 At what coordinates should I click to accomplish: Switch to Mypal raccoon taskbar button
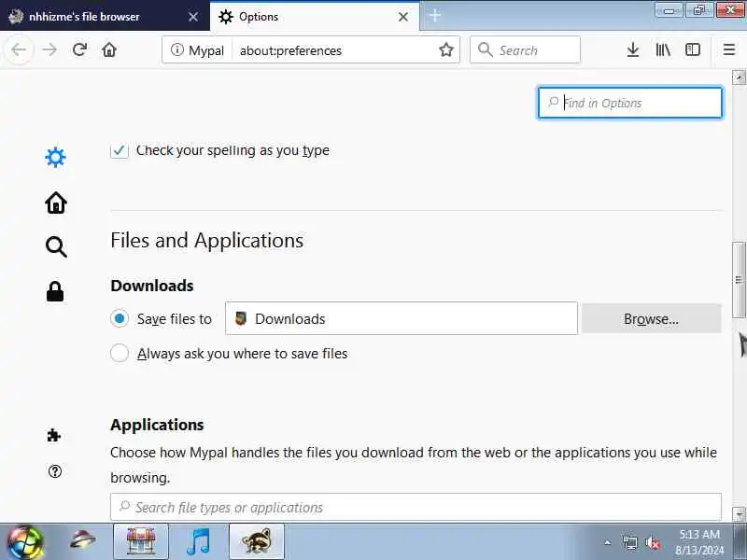click(256, 541)
